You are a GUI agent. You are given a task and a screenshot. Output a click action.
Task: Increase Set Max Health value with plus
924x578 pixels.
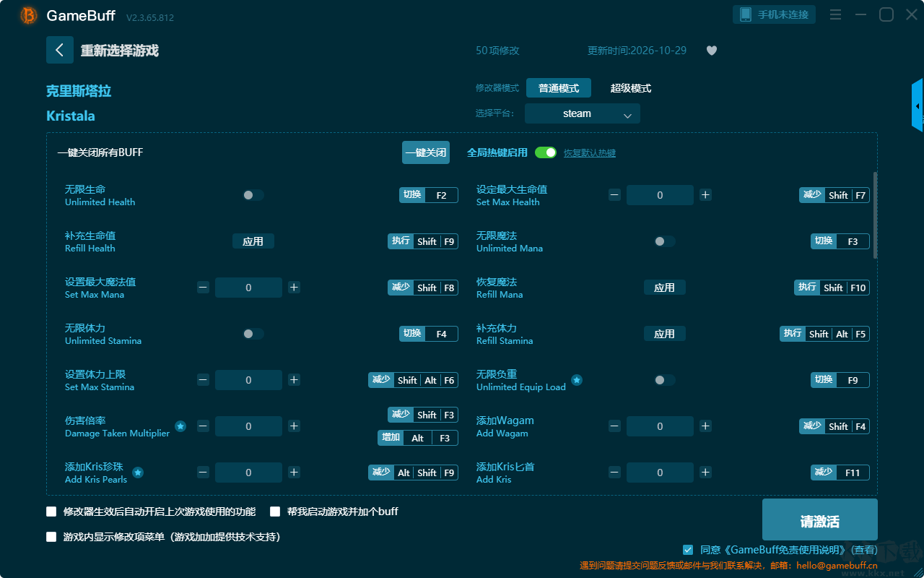[705, 195]
